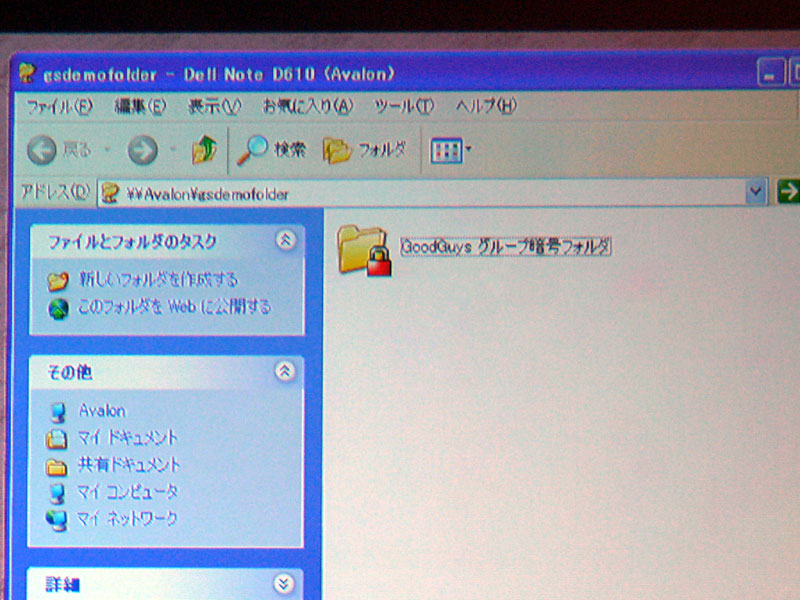This screenshot has width=800, height=600.
Task: Click the My Documents icon
Action: pos(57,439)
